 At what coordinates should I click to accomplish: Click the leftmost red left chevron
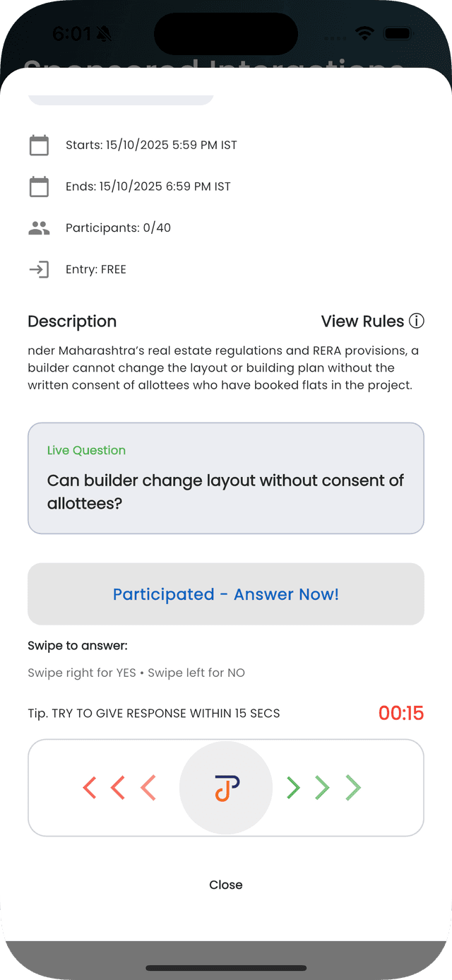(x=90, y=788)
